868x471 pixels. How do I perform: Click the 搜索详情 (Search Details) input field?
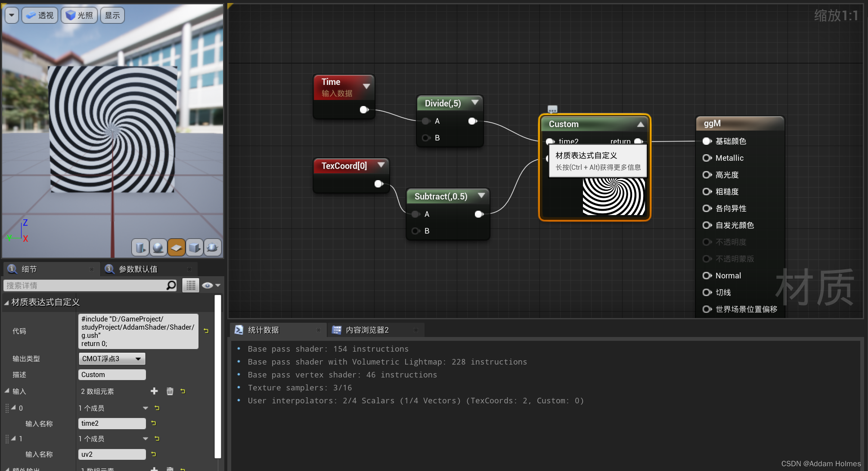tap(89, 284)
